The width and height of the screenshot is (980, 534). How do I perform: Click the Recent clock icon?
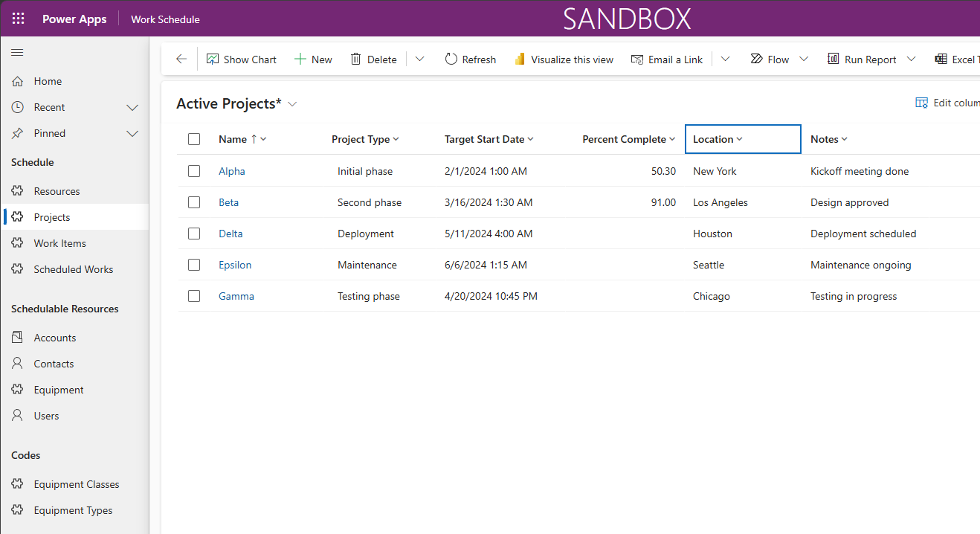tap(18, 107)
